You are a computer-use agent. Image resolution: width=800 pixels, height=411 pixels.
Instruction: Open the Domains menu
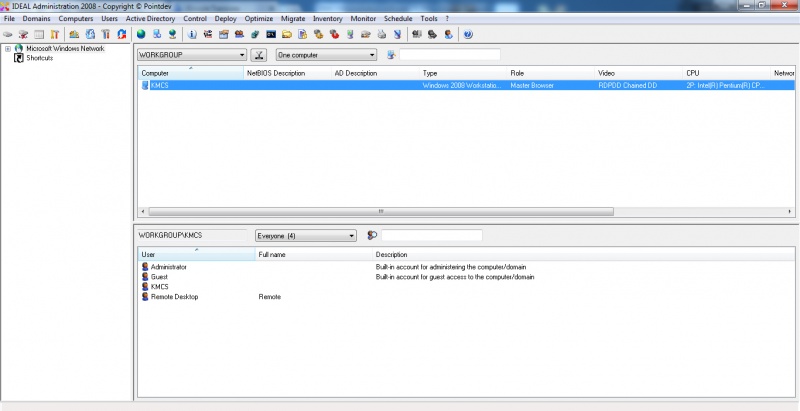pos(36,18)
